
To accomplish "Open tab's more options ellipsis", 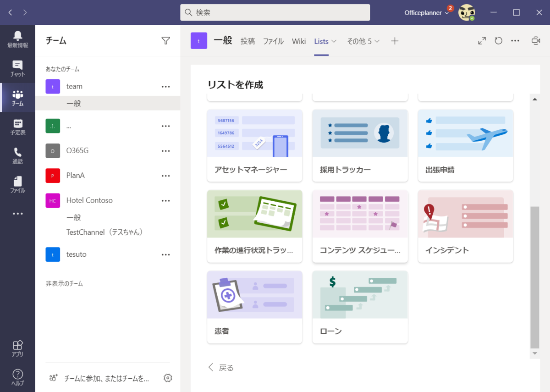I will pos(515,41).
